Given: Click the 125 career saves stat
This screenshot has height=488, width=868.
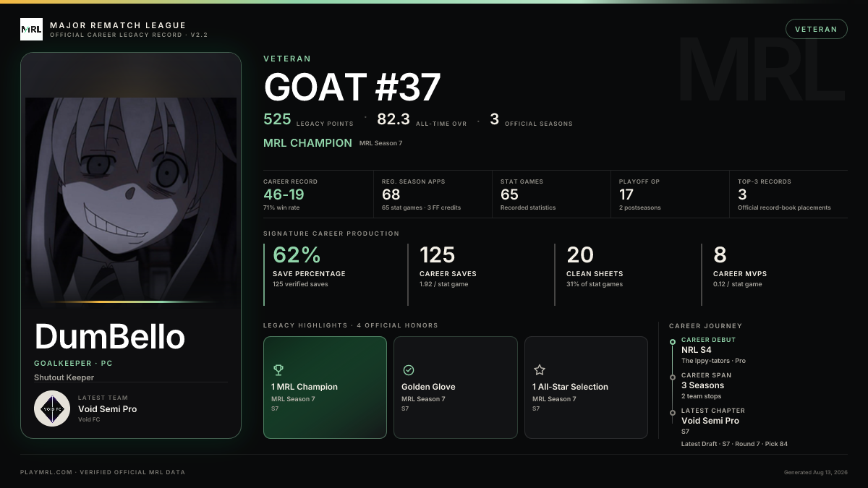Looking at the screenshot, I should coord(438,254).
